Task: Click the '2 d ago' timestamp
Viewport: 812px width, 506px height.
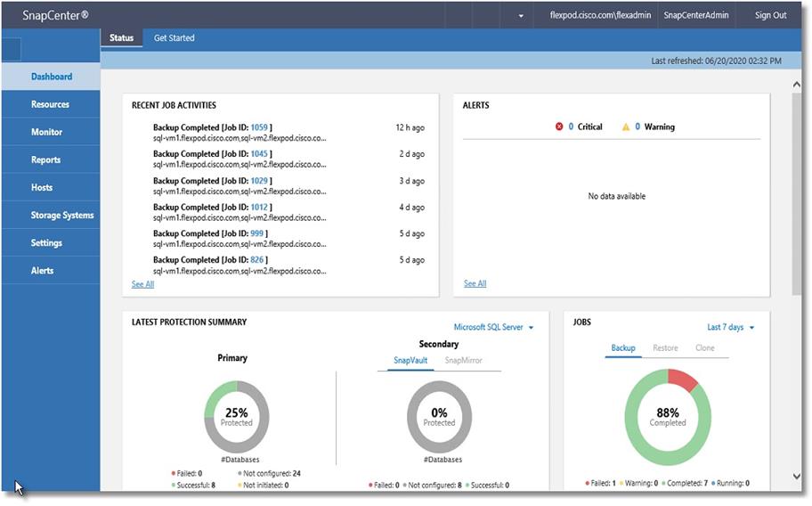Action: click(411, 154)
